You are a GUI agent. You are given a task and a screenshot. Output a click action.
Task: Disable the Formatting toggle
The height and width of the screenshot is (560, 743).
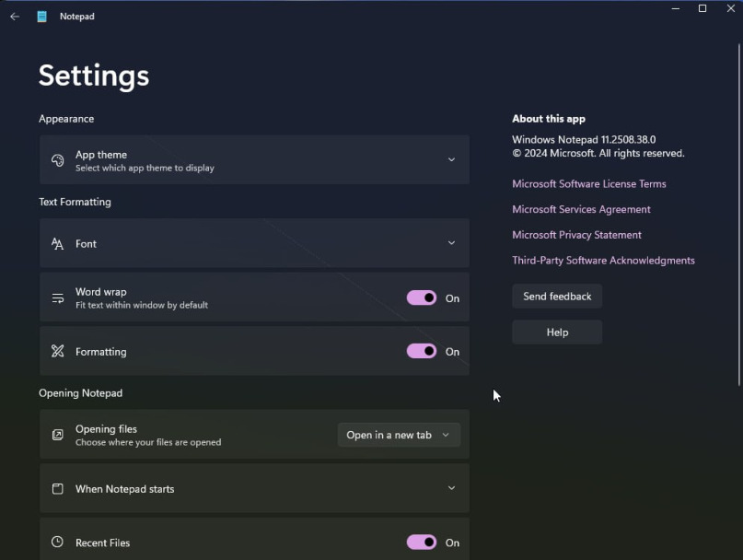click(x=422, y=351)
